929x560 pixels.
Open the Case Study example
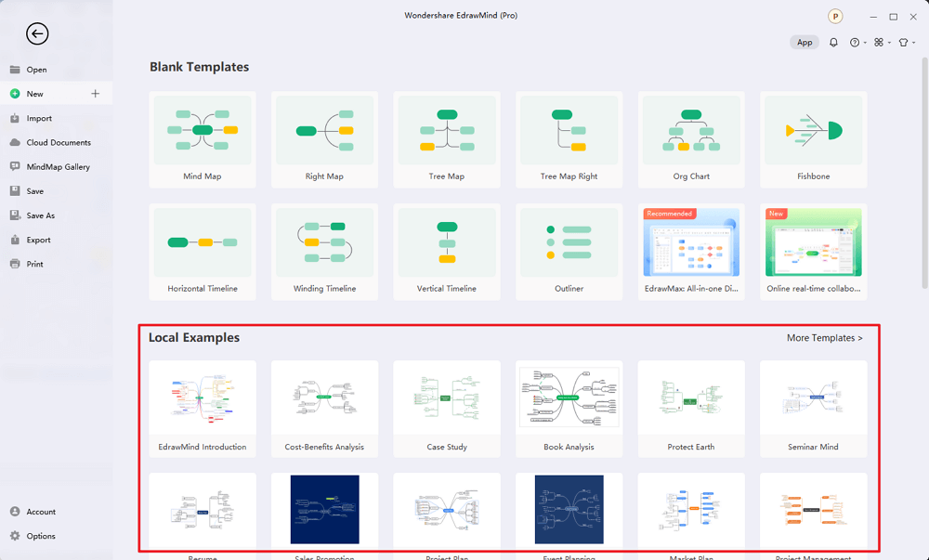coord(447,409)
